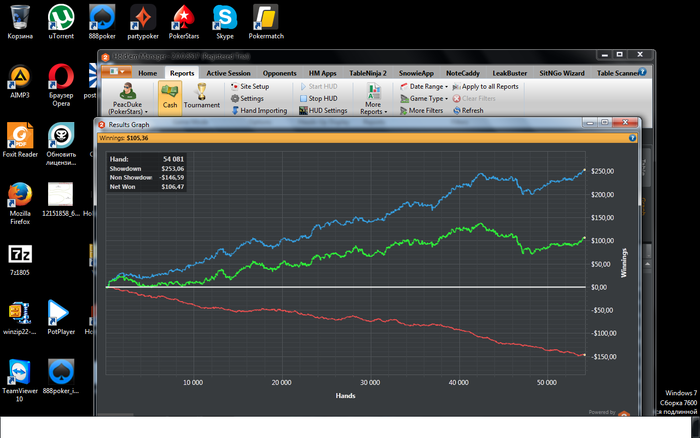Image resolution: width=700 pixels, height=438 pixels.
Task: Select the Reports ribbon tab
Action: [182, 73]
